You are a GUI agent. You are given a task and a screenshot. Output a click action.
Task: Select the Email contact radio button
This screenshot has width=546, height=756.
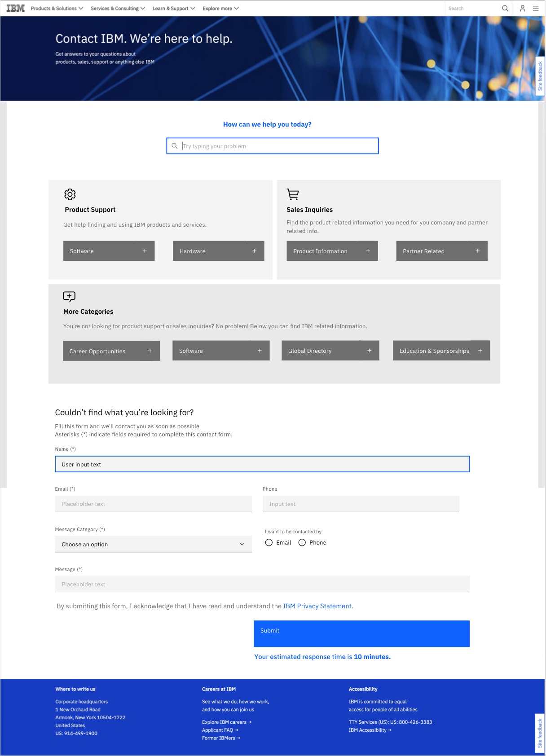point(269,543)
